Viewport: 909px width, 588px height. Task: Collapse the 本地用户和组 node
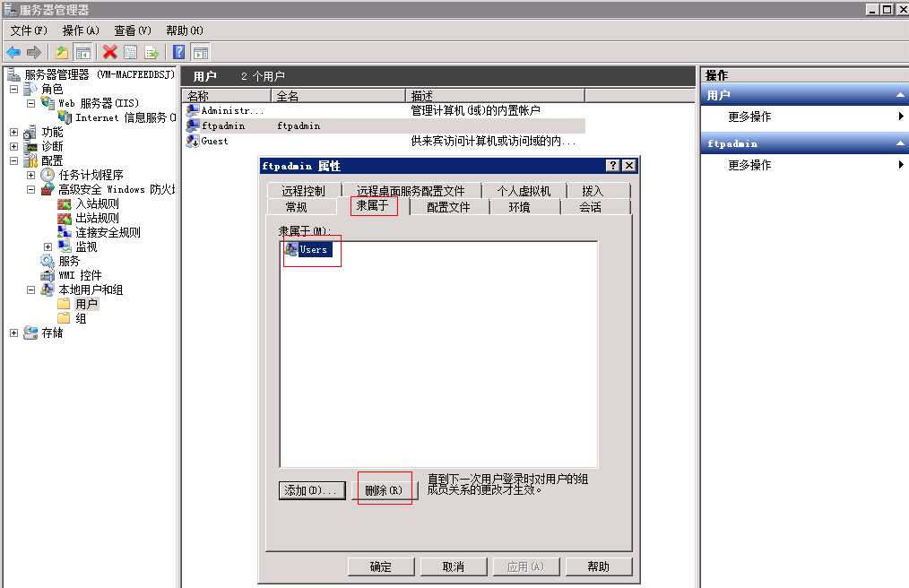[x=30, y=290]
